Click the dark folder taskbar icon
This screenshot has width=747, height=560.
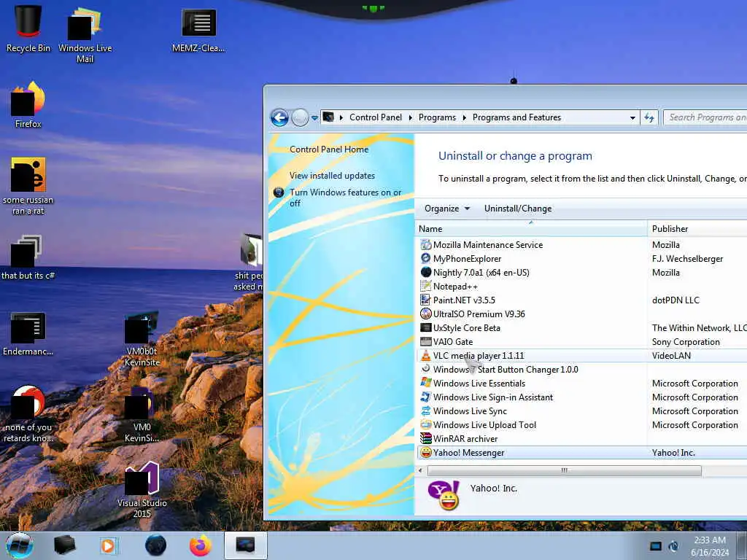tap(65, 545)
